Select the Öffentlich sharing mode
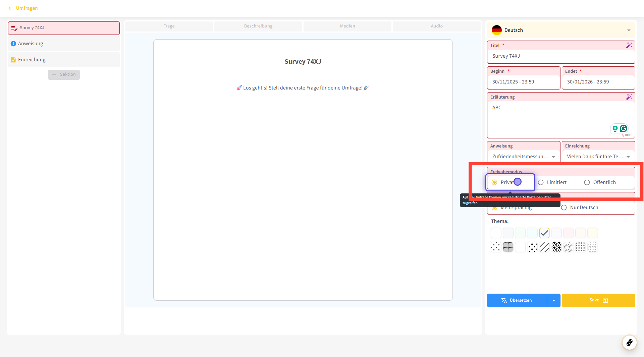This screenshot has width=644, height=357. tap(587, 182)
